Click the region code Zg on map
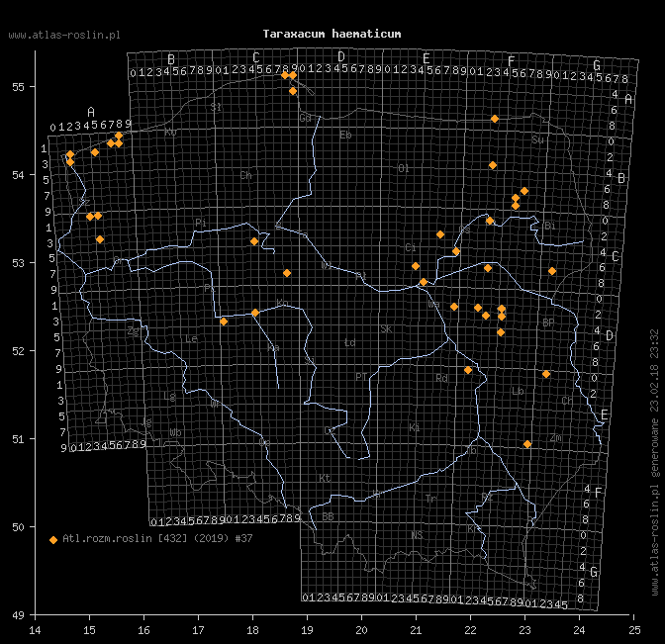This screenshot has width=665, height=644. (x=134, y=331)
